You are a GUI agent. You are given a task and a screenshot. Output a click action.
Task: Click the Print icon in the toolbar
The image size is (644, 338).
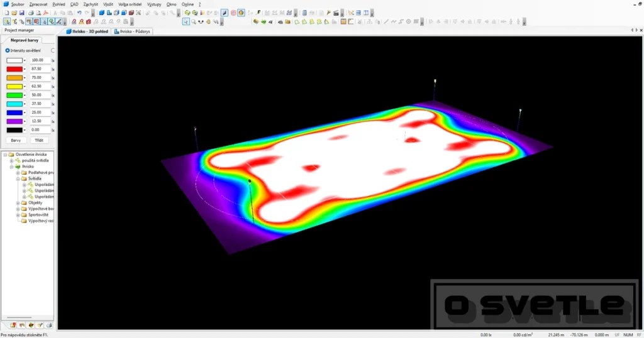31,13
